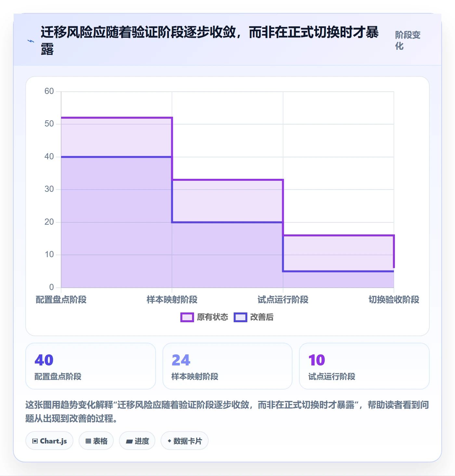Click the table grid icon in 表格 tag

(88, 441)
